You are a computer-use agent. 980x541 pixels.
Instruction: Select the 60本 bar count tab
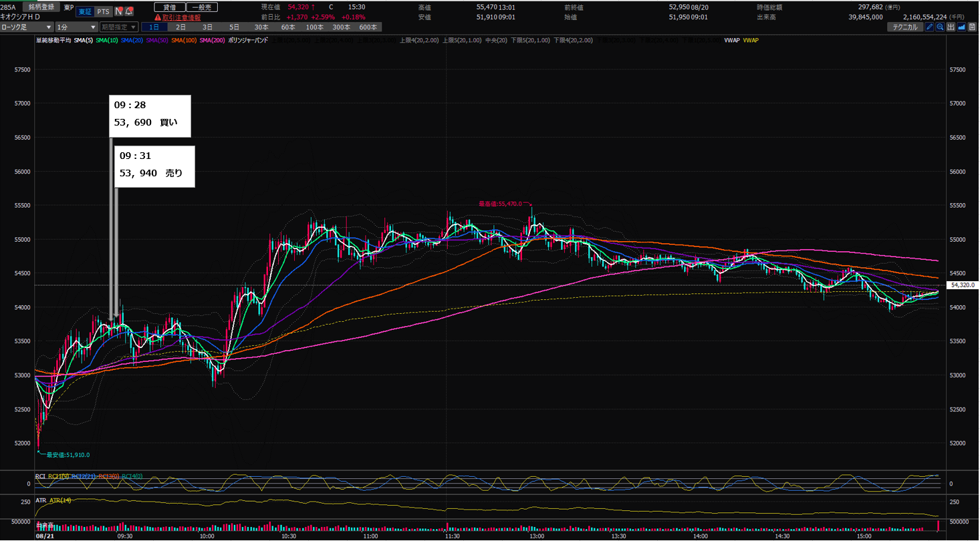287,27
